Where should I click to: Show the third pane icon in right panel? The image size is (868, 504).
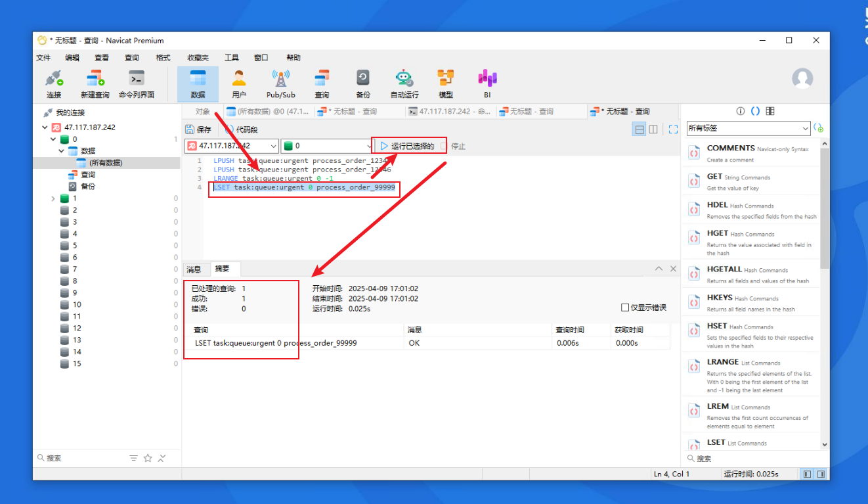click(770, 111)
